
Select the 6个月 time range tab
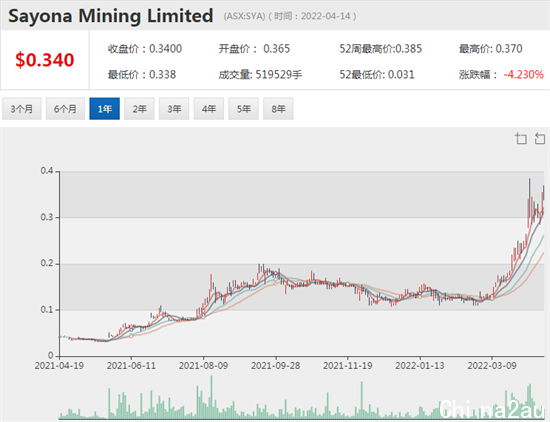65,109
